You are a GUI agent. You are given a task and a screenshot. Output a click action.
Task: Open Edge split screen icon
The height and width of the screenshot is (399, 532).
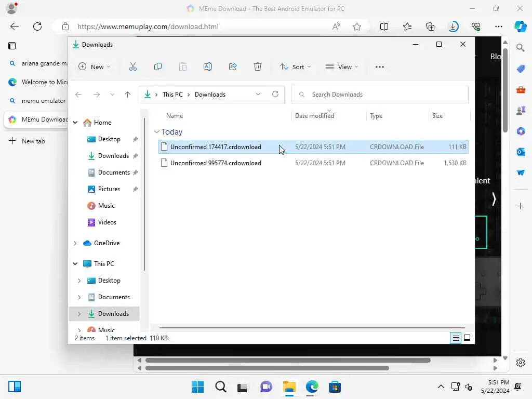coord(384,26)
